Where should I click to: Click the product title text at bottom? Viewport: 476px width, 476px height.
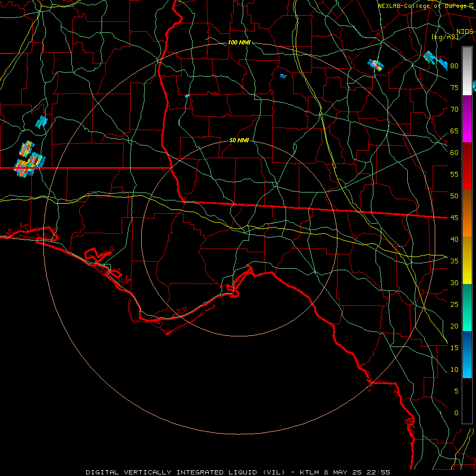point(237,472)
